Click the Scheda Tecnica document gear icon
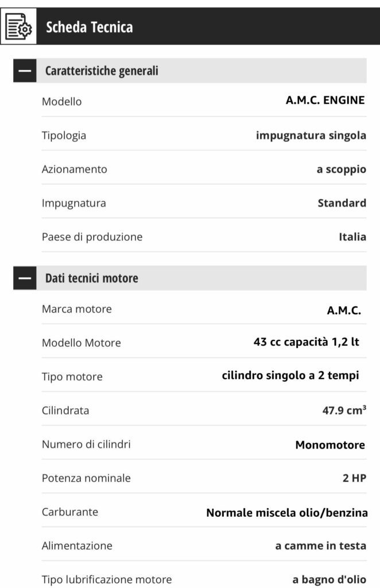 click(x=18, y=26)
